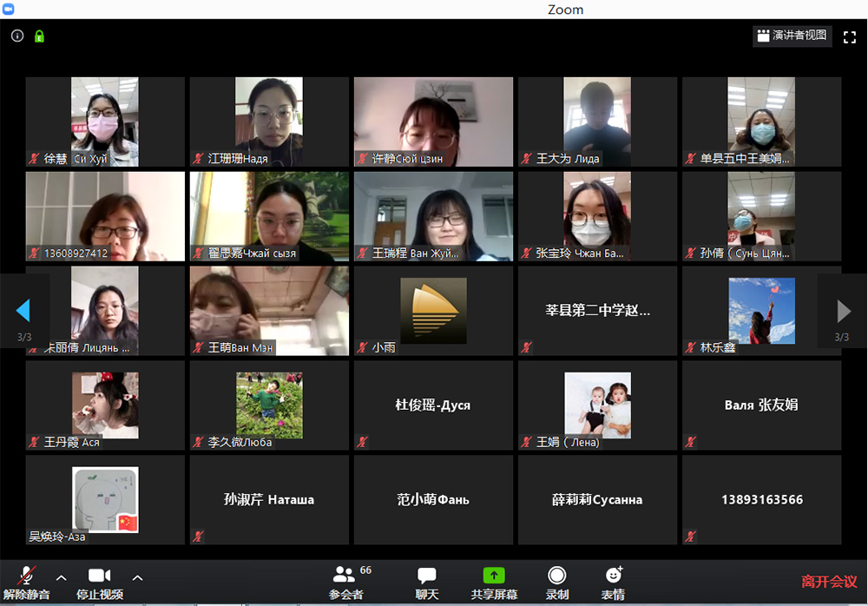The height and width of the screenshot is (606, 868).
Task: Unmute the microphone (解除静音)
Action: (27, 582)
